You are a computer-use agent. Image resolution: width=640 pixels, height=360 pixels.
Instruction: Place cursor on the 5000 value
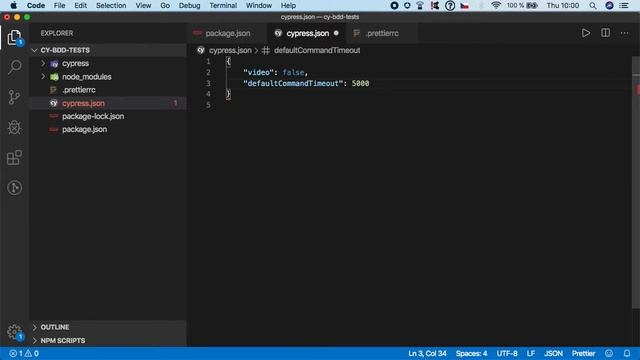click(360, 83)
